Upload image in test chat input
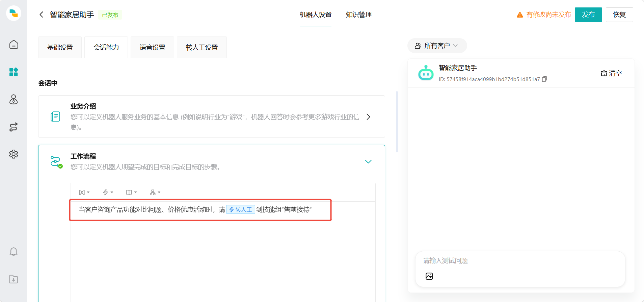Screen dimensions: 644x302 (429, 276)
